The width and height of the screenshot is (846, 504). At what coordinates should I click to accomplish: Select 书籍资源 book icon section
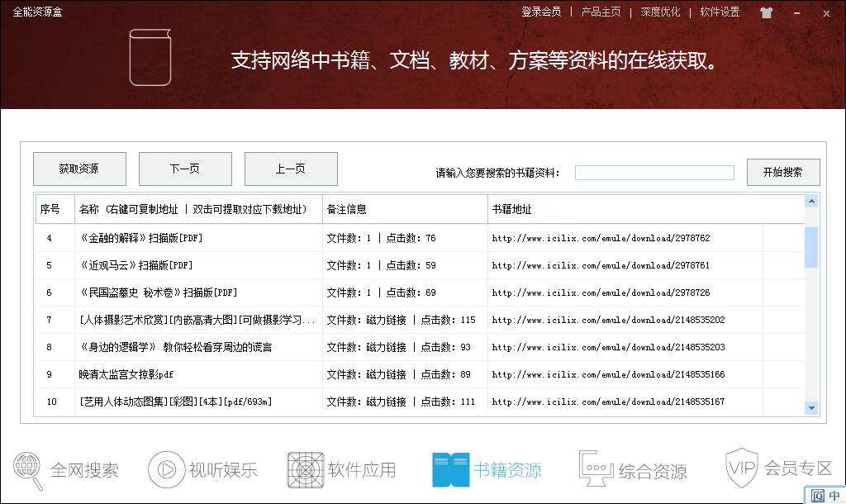tap(450, 469)
